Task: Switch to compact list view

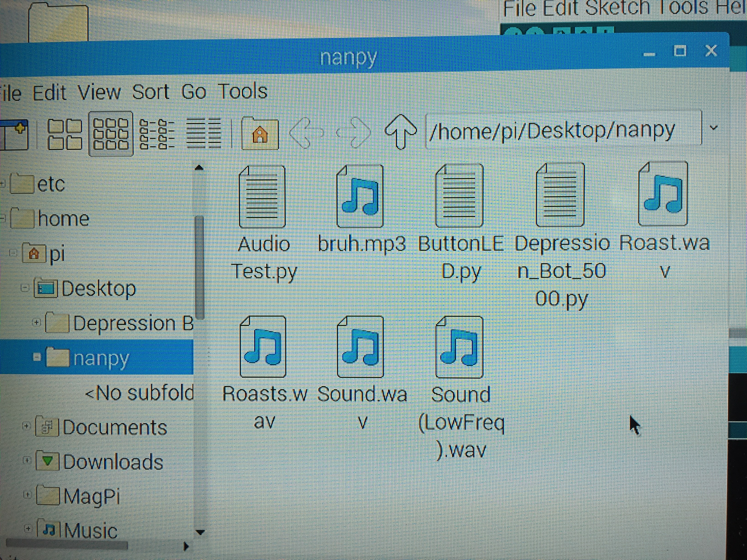Action: pos(157,134)
